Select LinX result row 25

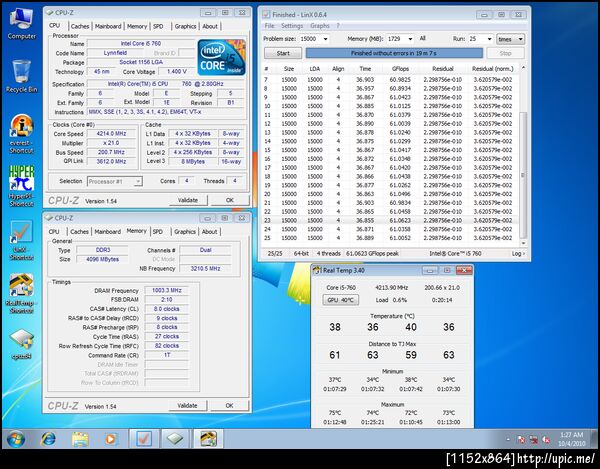[x=390, y=238]
